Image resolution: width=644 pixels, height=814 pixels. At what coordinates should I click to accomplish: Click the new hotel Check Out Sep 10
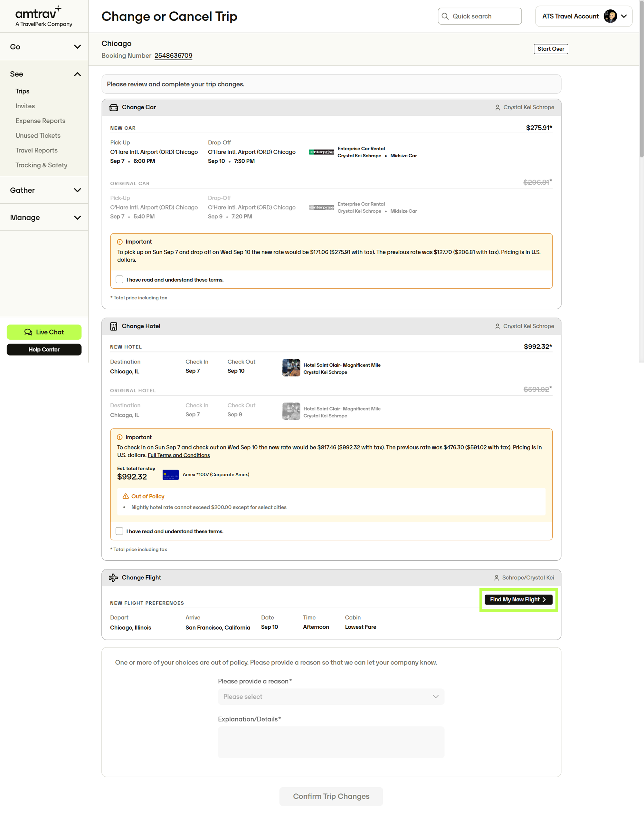(236, 371)
